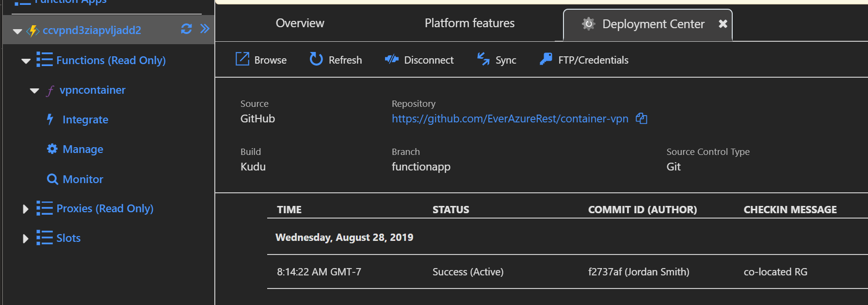Viewport: 868px width, 305px height.
Task: Open Monitor for vpncontainer
Action: pos(83,179)
